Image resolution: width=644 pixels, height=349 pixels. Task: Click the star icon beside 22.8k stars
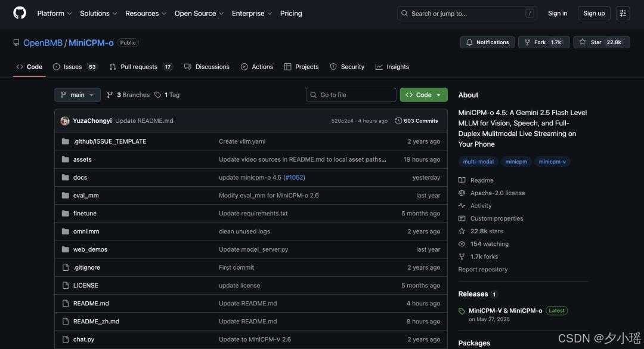(462, 231)
